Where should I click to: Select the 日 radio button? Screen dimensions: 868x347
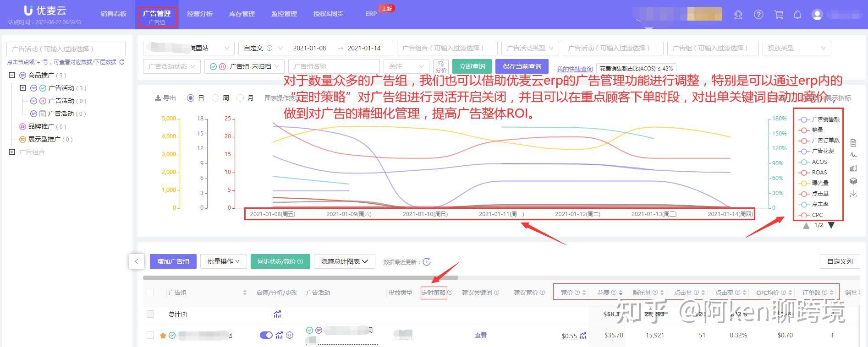point(191,98)
